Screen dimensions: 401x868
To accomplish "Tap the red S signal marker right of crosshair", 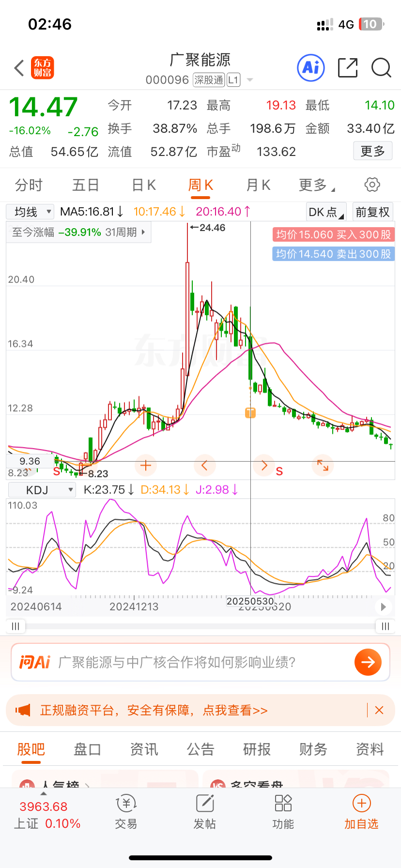I will coord(279,471).
